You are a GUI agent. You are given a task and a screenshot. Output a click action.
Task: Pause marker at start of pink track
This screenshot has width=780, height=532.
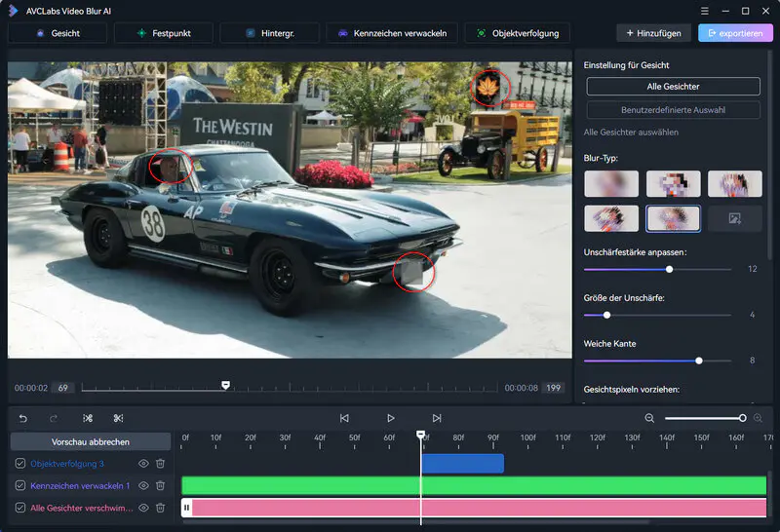click(186, 508)
